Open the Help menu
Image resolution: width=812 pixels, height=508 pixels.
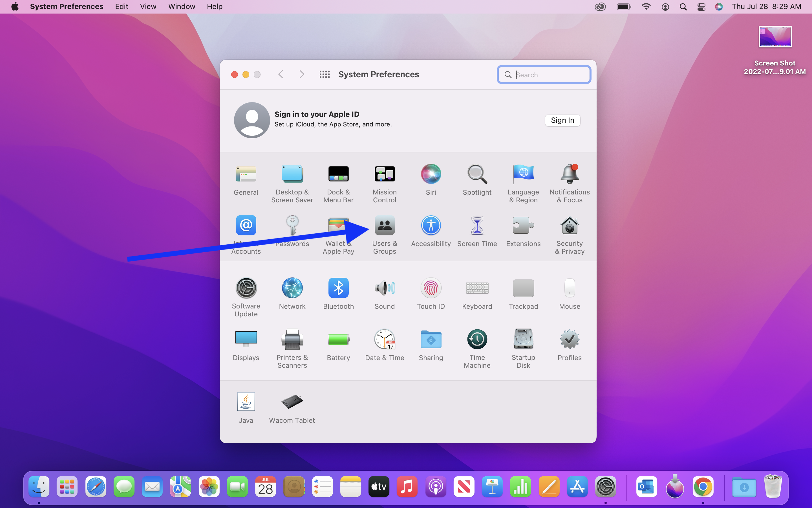(x=214, y=6)
